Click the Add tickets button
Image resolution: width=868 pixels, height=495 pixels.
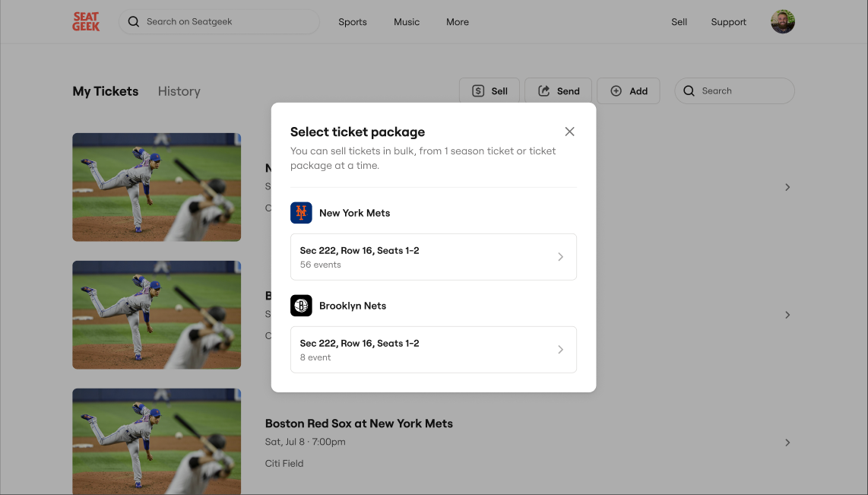click(629, 90)
